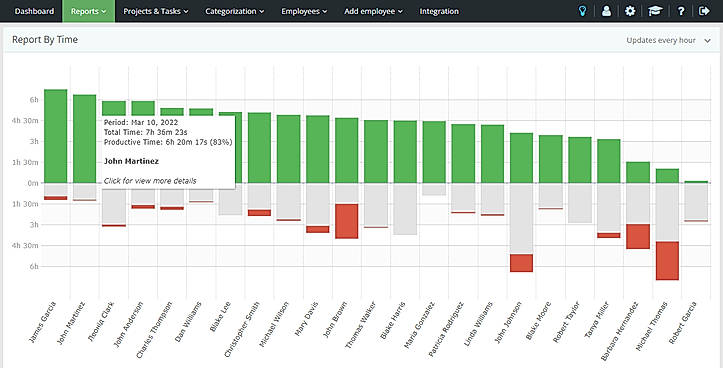723x368 pixels.
Task: Click the logout arrow icon
Action: tap(704, 11)
